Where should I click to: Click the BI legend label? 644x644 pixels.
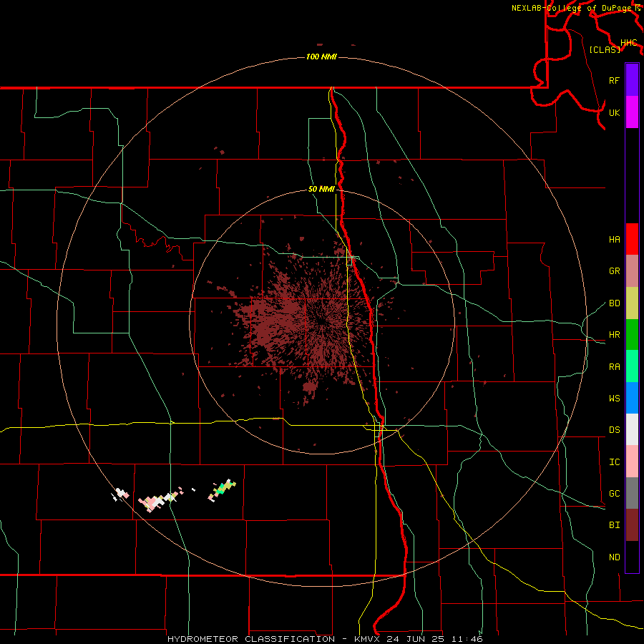pyautogui.click(x=614, y=525)
